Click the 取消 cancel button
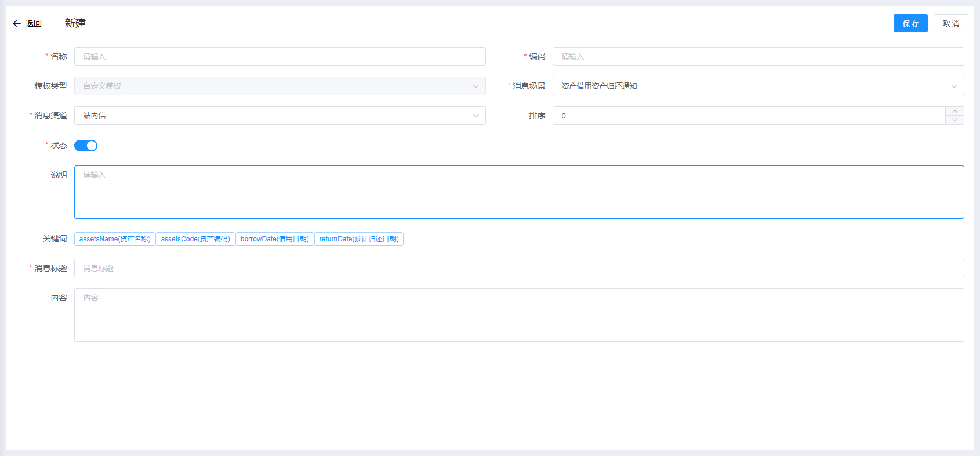The width and height of the screenshot is (980, 456). click(x=950, y=23)
